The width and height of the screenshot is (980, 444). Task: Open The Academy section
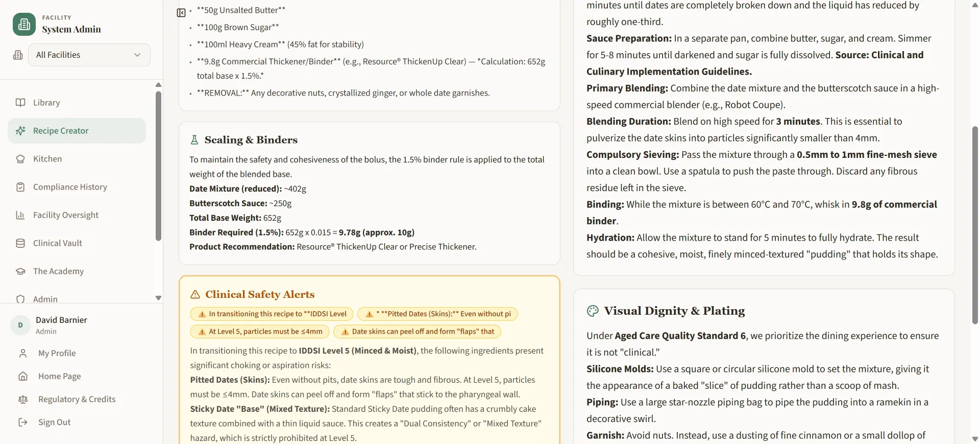pyautogui.click(x=77, y=271)
